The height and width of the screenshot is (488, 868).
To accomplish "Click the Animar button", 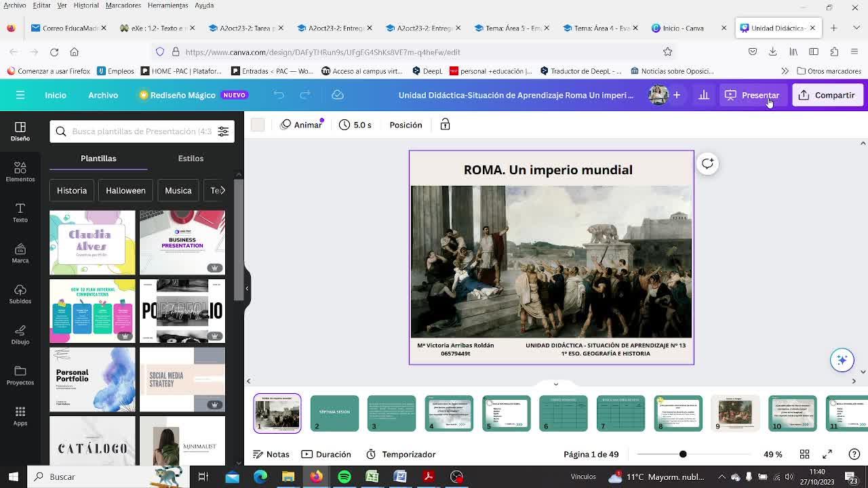I will pyautogui.click(x=301, y=125).
